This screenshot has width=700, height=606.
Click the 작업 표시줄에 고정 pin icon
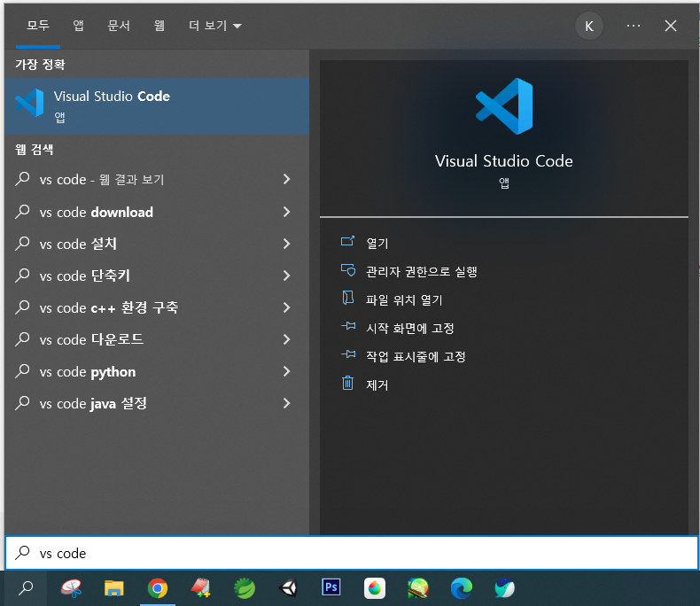(x=348, y=354)
